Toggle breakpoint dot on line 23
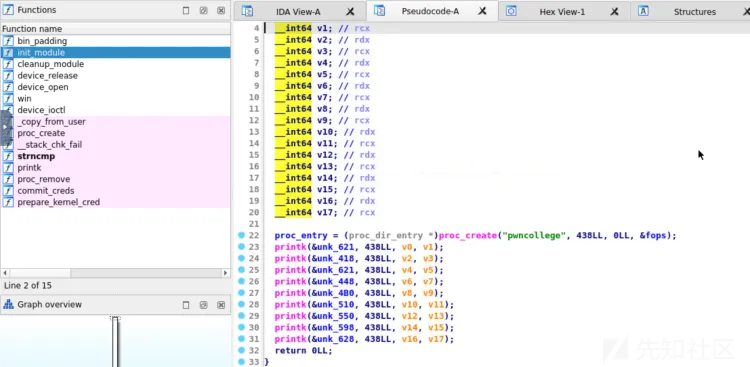Image resolution: width=750 pixels, height=367 pixels. coord(241,246)
